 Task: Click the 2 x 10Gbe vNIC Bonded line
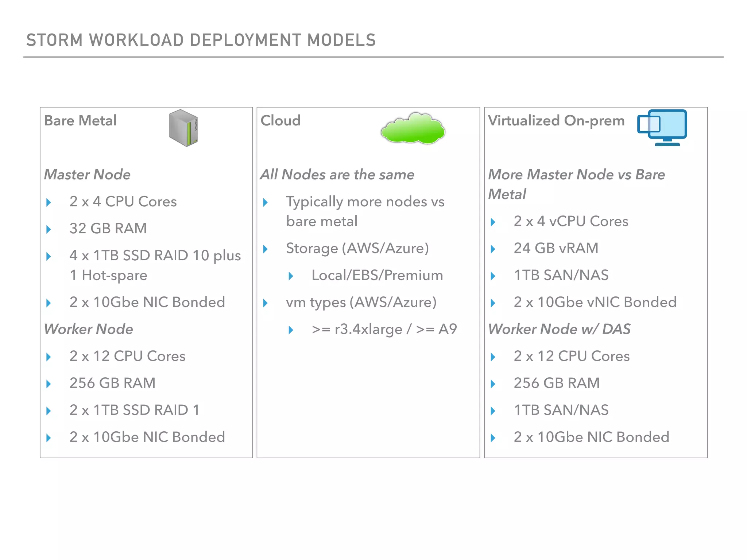click(595, 302)
